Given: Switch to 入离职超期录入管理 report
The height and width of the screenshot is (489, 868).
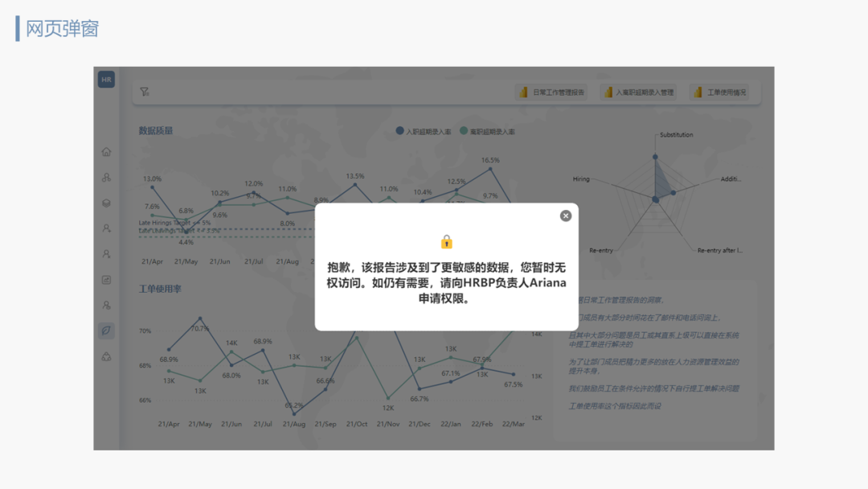Looking at the screenshot, I should [639, 92].
